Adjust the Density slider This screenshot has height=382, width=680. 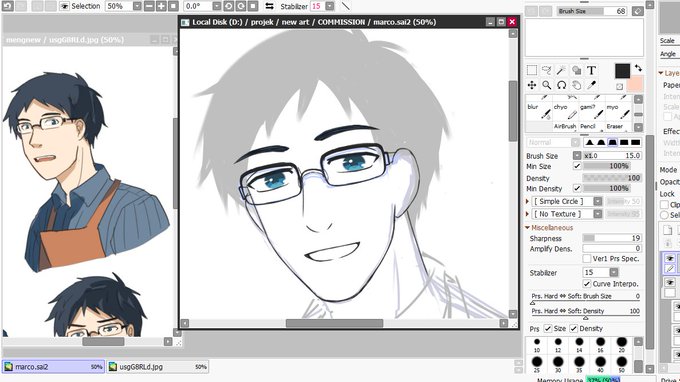[x=611, y=178]
